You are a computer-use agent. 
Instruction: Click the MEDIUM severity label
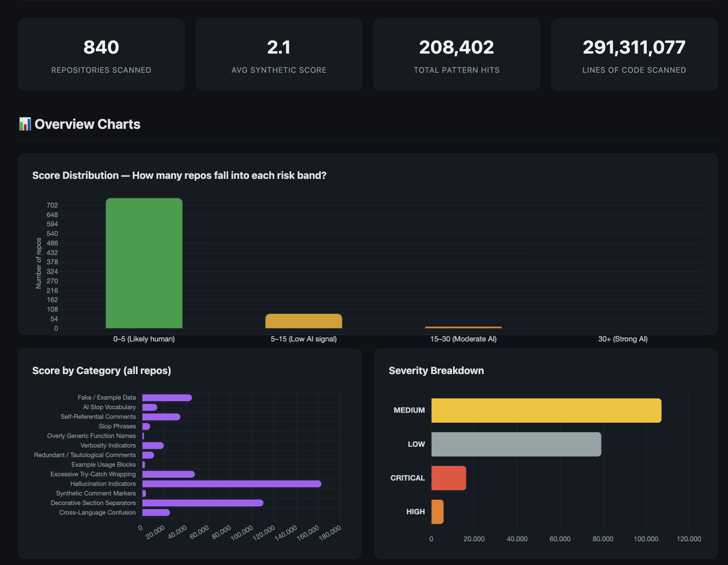click(x=409, y=410)
